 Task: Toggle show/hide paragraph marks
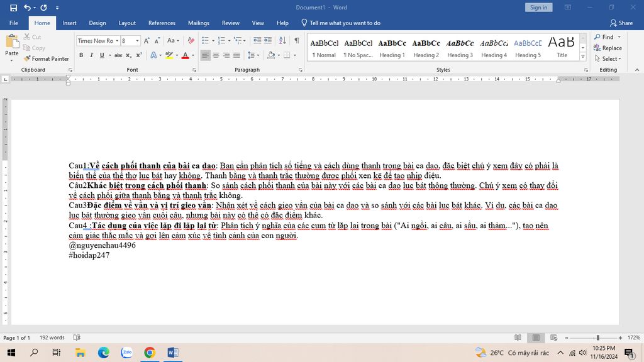click(x=297, y=41)
